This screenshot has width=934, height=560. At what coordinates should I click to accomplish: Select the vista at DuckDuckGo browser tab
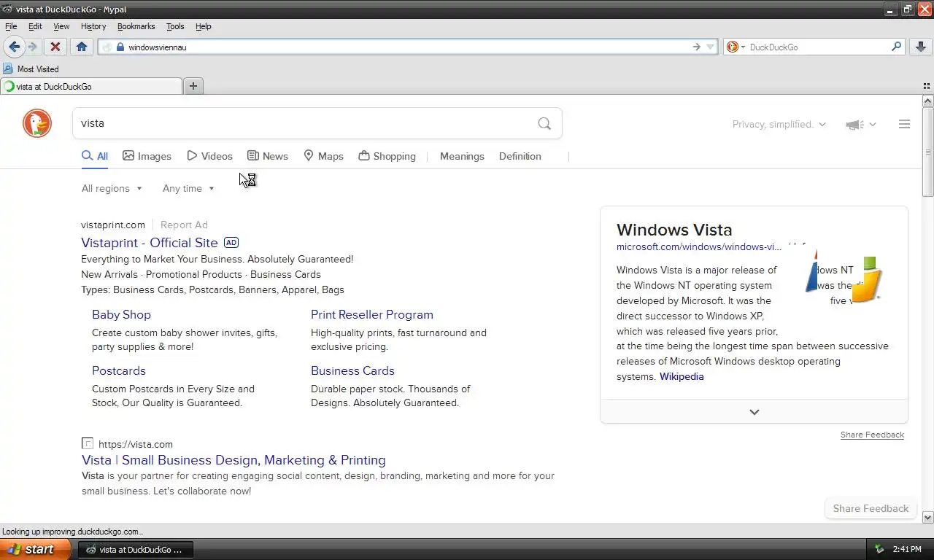coord(91,86)
